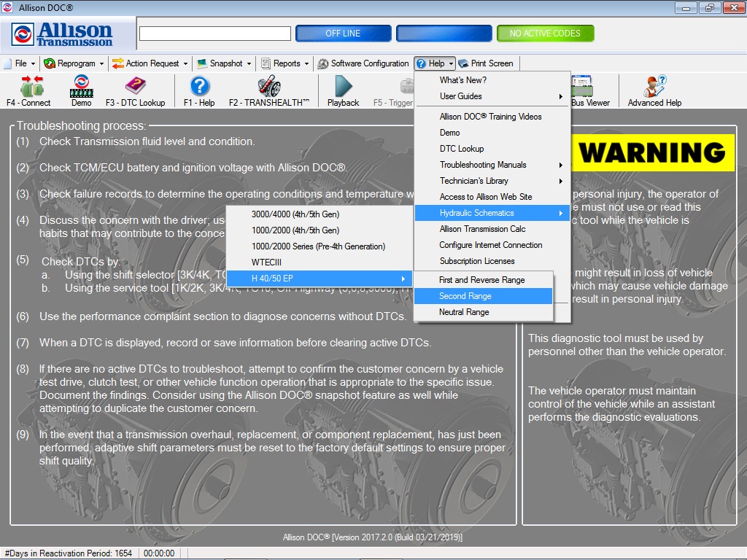Viewport: 747px width, 560px height.
Task: Launch the Demo toolbar icon
Action: pyautogui.click(x=82, y=86)
